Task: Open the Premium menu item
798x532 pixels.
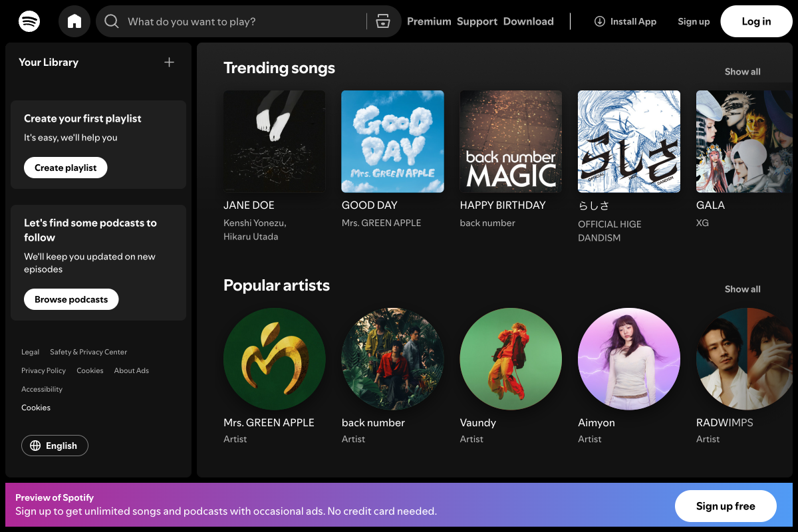Action: (x=429, y=21)
